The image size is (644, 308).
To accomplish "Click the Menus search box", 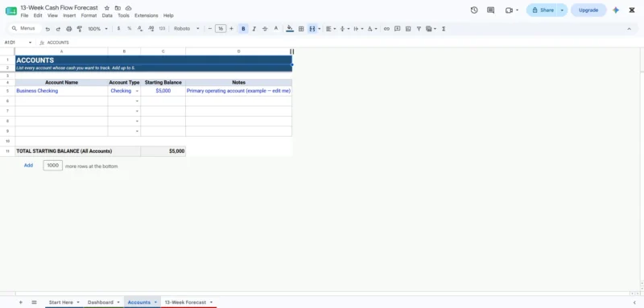I will (25, 29).
